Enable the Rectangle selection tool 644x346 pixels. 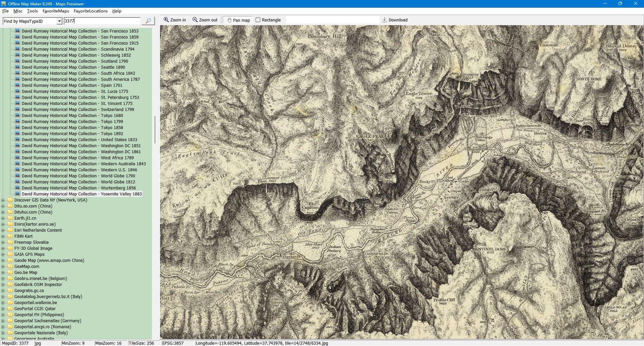[x=268, y=20]
